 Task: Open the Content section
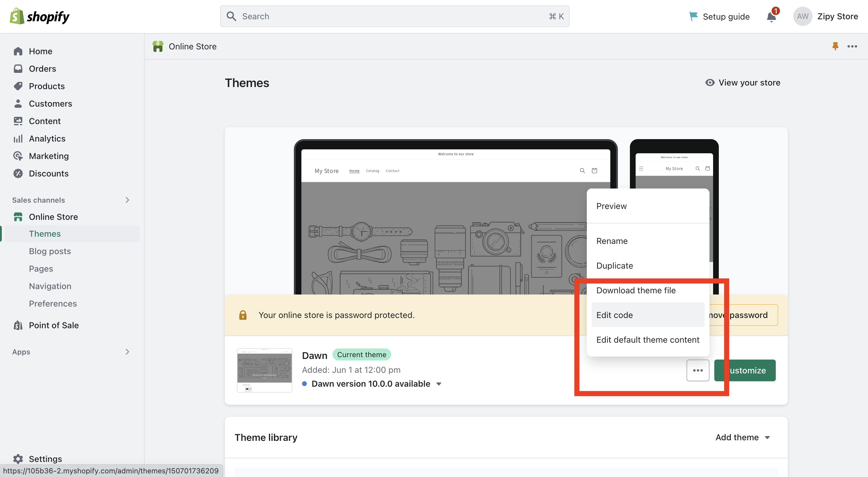[45, 121]
